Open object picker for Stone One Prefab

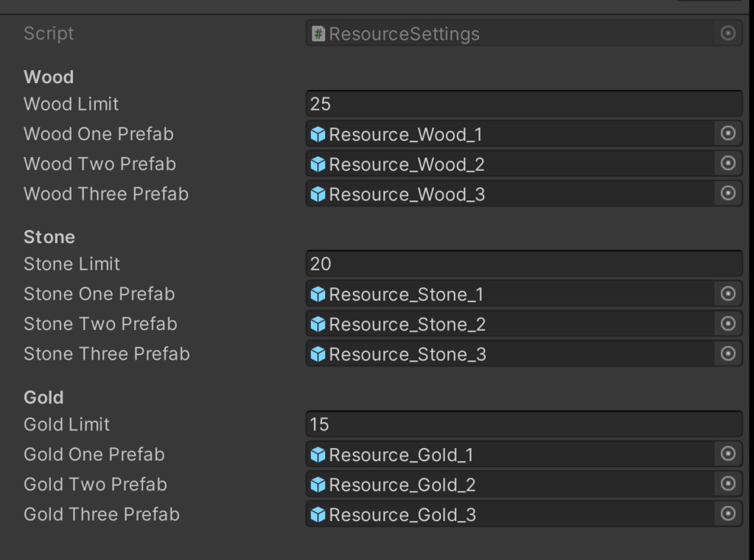pos(727,294)
